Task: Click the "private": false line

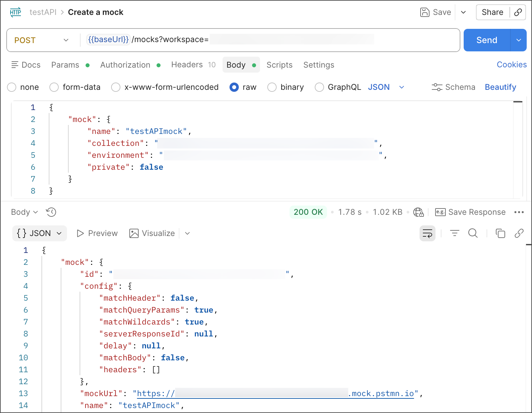Action: tap(125, 167)
